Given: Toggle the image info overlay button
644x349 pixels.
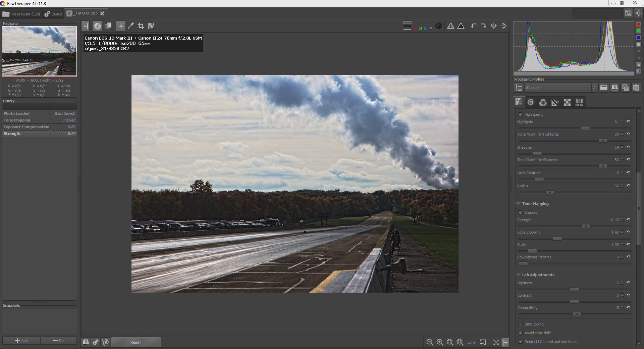Looking at the screenshot, I should (97, 26).
